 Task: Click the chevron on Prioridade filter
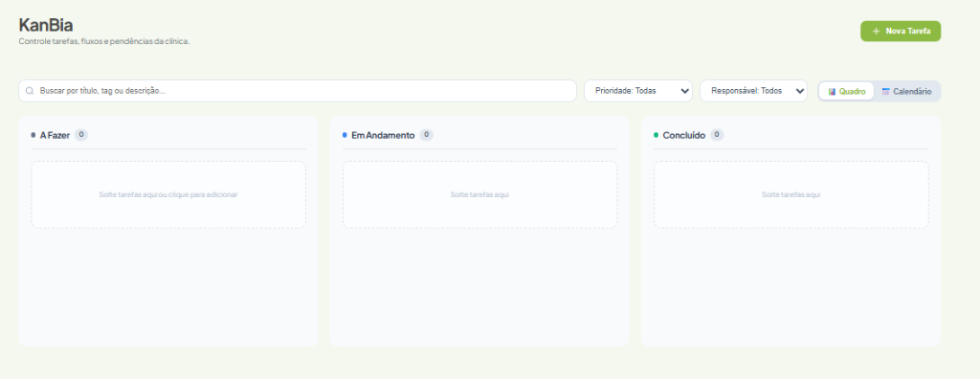coord(683,91)
